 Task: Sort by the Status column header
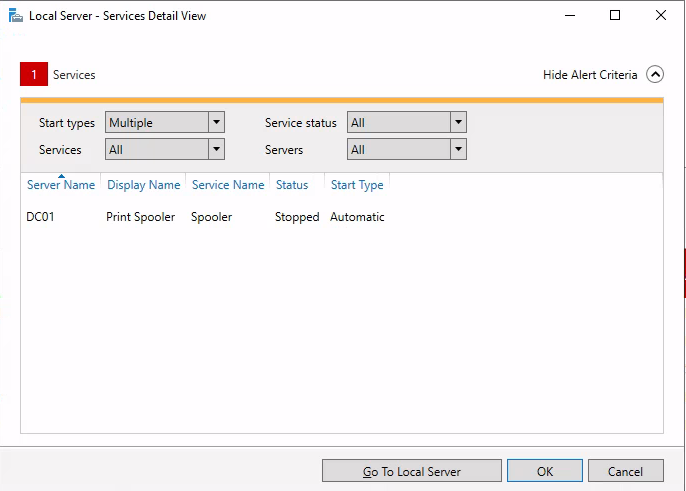pos(292,185)
